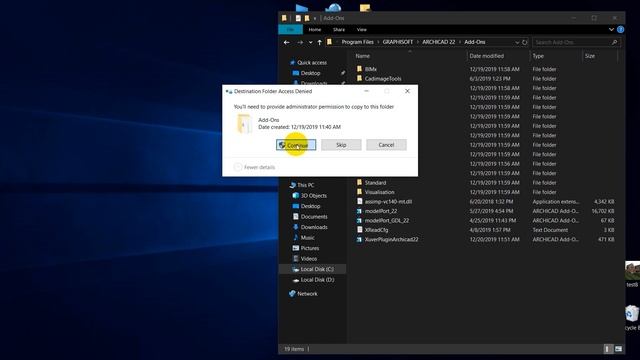
Task: Click the date modified of XuverPluginArchicad22
Action: coord(494,239)
